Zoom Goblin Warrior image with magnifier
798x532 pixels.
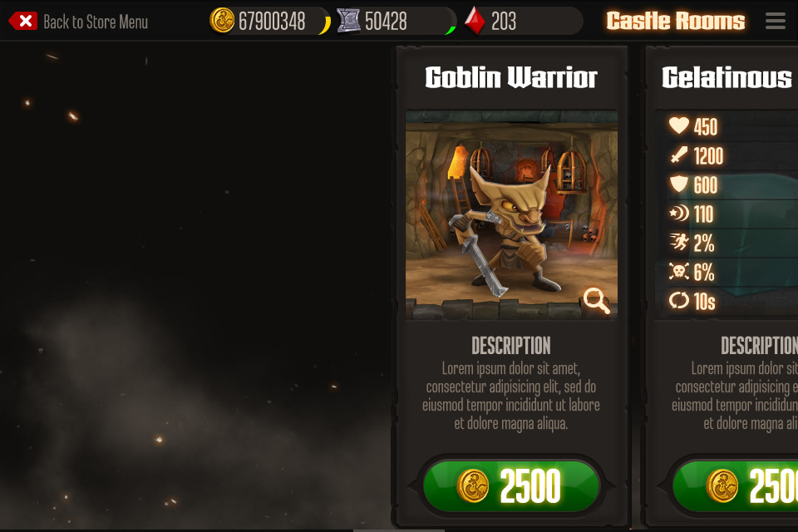[x=596, y=300]
